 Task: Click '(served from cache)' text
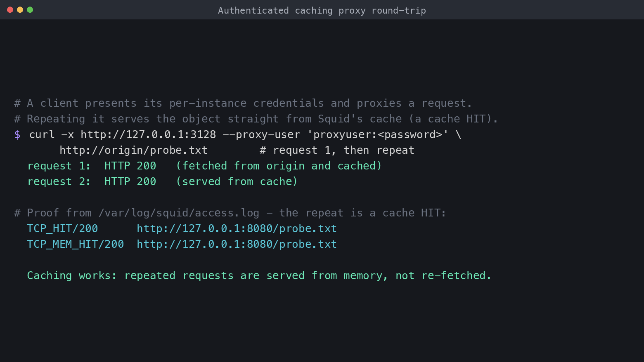coord(237,181)
